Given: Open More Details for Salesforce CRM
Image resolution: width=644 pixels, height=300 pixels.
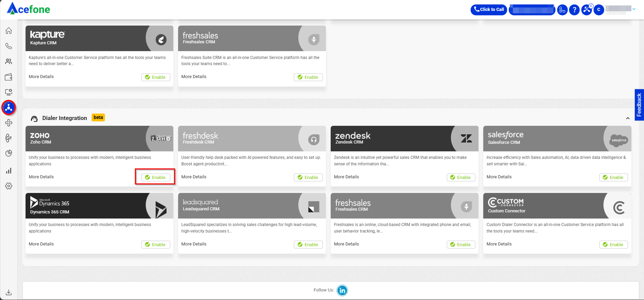Looking at the screenshot, I should tap(499, 177).
